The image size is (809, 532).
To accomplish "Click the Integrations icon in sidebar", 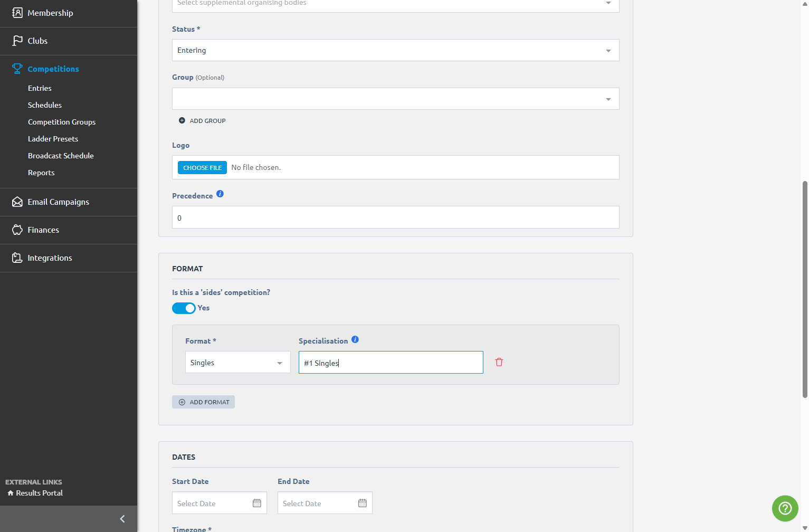I will tap(17, 258).
